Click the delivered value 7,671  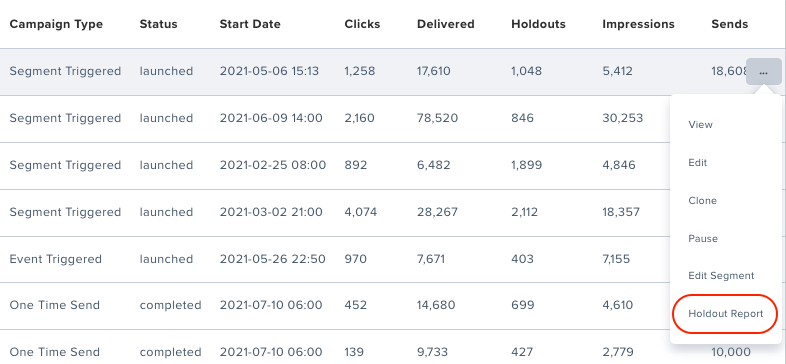click(x=431, y=259)
